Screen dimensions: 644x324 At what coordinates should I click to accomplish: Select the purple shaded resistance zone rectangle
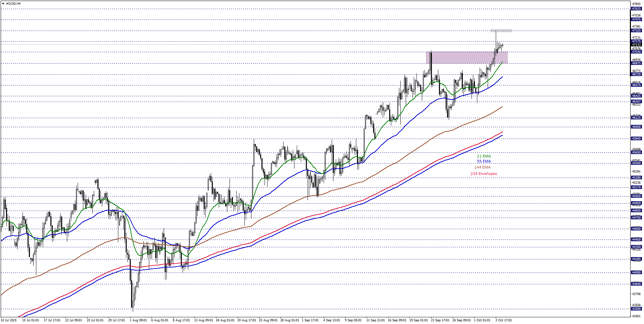pos(467,58)
